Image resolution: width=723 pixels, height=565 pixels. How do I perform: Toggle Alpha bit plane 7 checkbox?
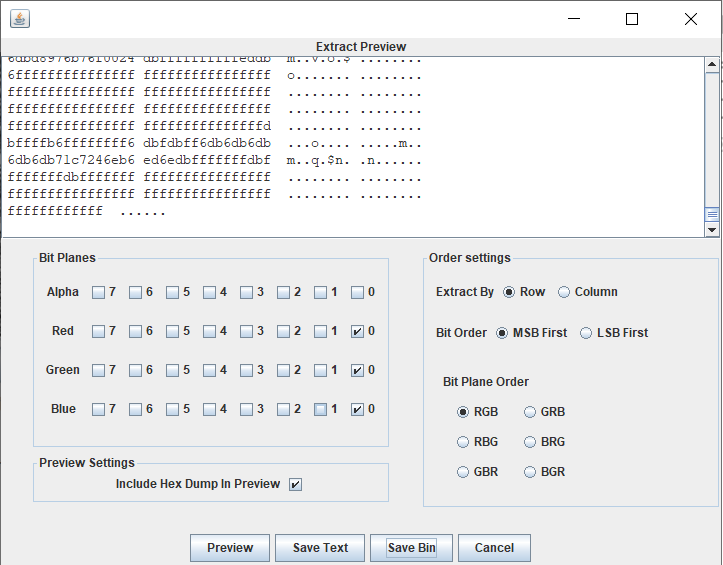click(98, 292)
